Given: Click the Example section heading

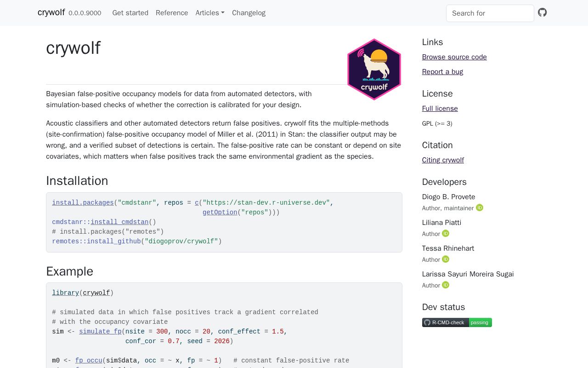Looking at the screenshot, I should tap(69, 271).
